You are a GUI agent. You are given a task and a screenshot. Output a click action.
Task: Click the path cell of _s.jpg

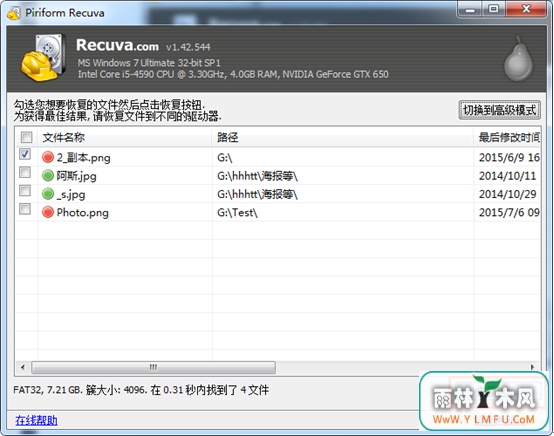point(258,194)
